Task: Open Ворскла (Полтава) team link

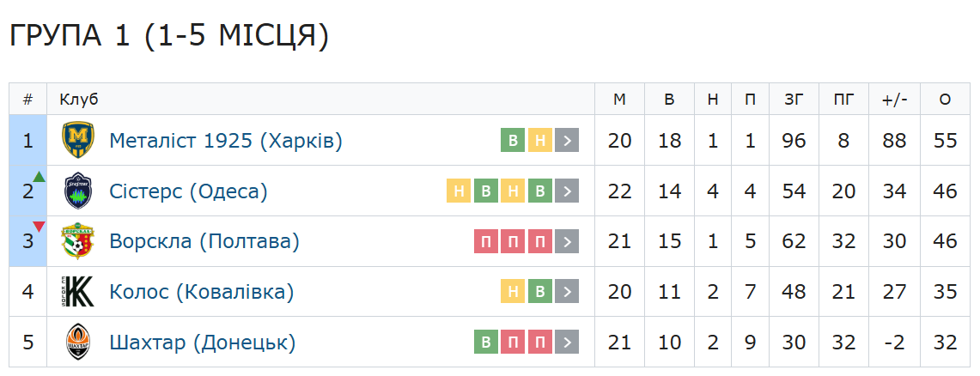Action: click(204, 242)
